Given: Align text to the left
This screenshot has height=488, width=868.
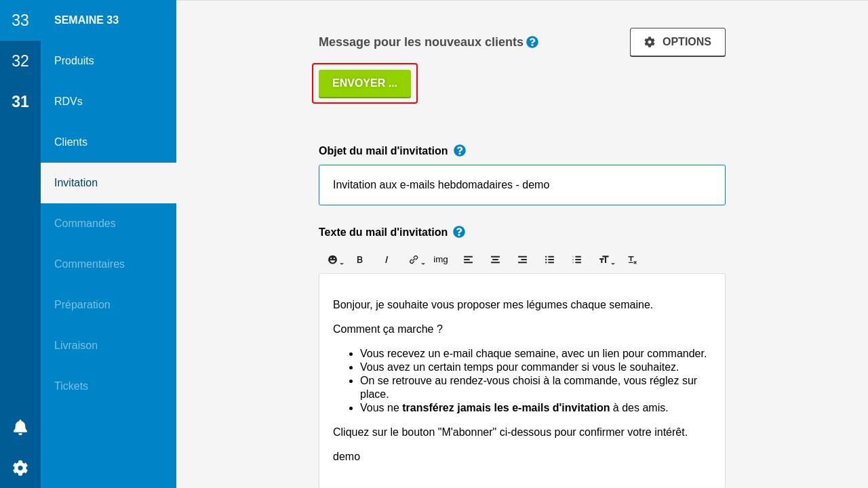Looking at the screenshot, I should coord(468,260).
